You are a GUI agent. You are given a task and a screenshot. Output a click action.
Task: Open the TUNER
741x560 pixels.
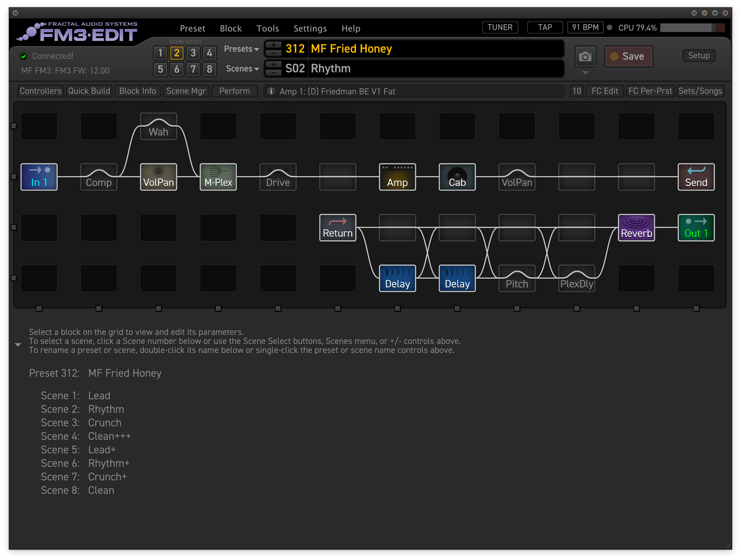(x=500, y=28)
